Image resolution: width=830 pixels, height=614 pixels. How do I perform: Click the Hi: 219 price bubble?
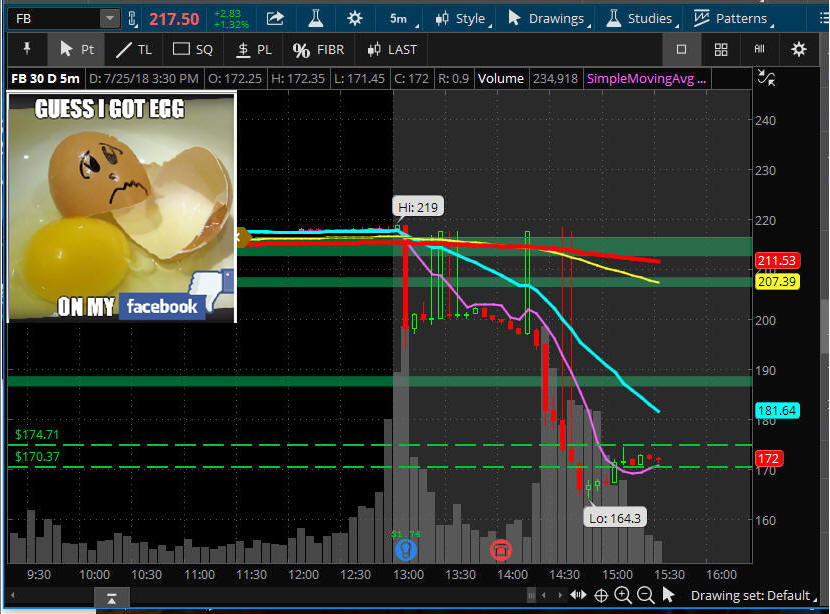pos(418,207)
